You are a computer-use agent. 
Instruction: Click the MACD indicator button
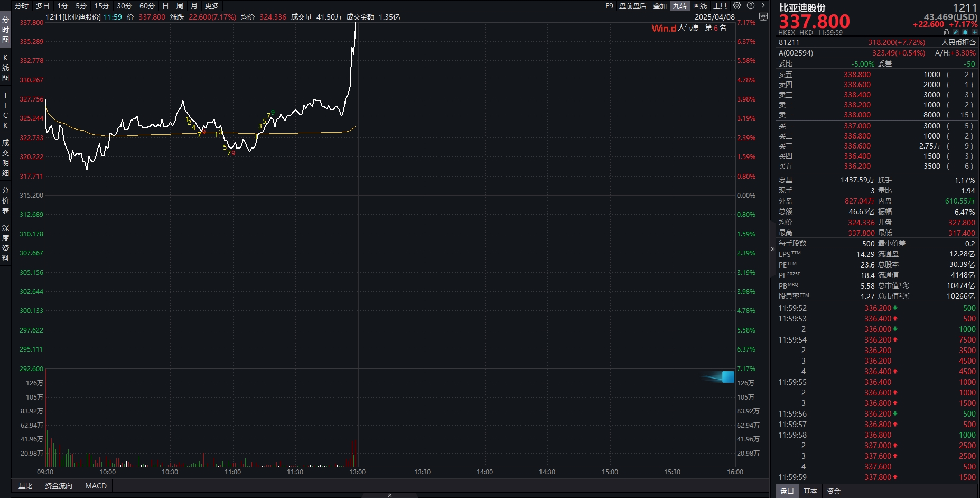click(96, 486)
